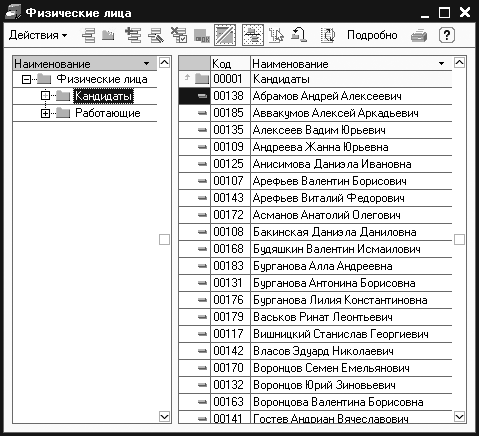Select row Воронцова Валентина Борисовна

[315, 402]
